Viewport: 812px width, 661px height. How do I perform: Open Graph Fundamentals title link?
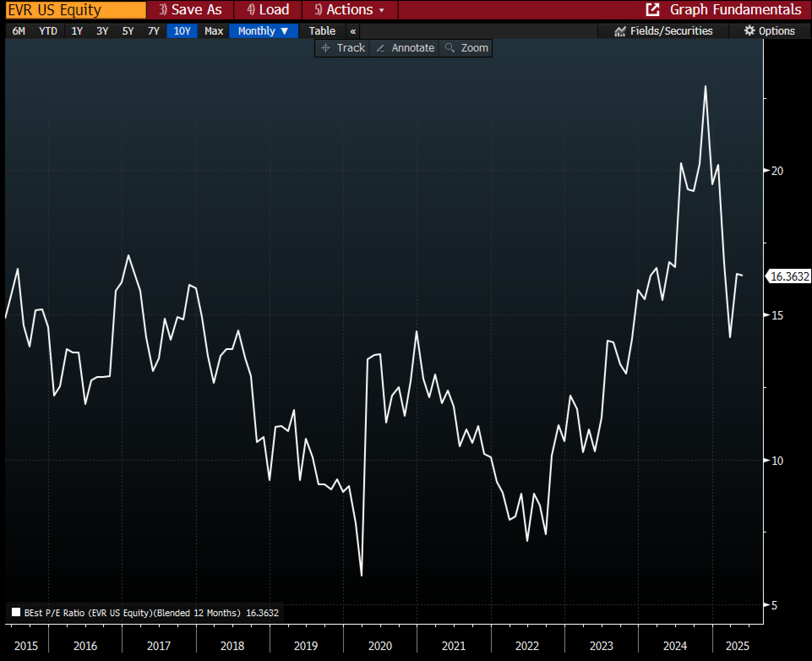[x=736, y=9]
